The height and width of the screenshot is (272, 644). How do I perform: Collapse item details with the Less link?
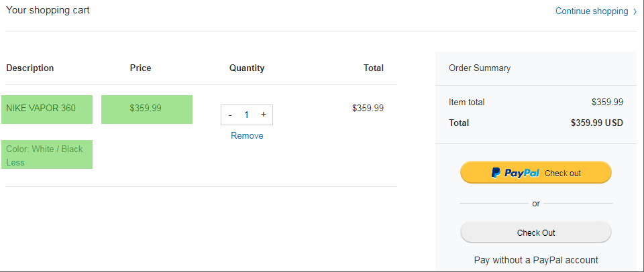click(15, 162)
